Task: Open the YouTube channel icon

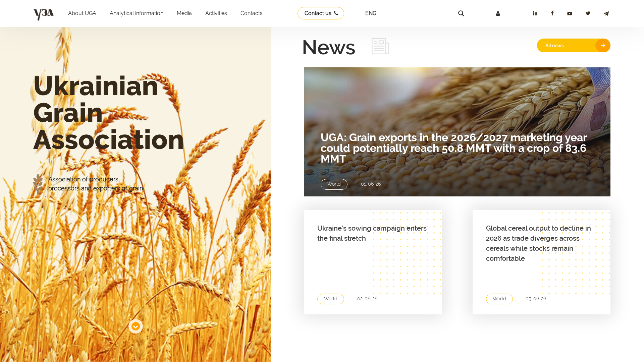Action: click(x=570, y=14)
